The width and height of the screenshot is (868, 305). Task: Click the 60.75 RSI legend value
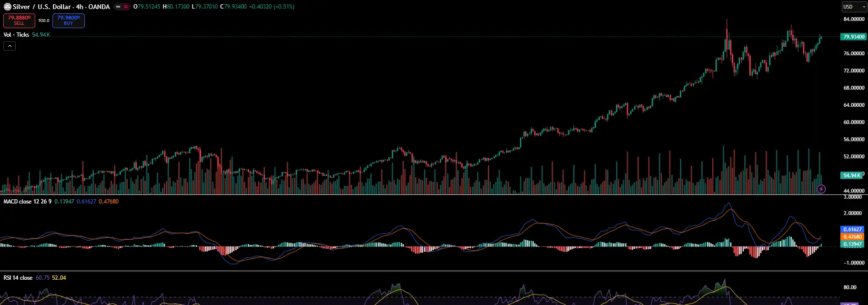(x=42, y=278)
